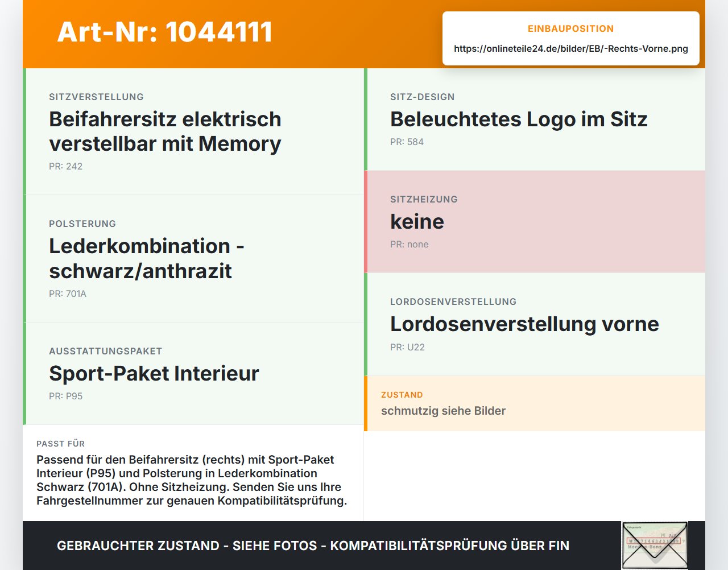Click the PASST FÜR label
Image resolution: width=728 pixels, height=570 pixels.
tap(60, 444)
